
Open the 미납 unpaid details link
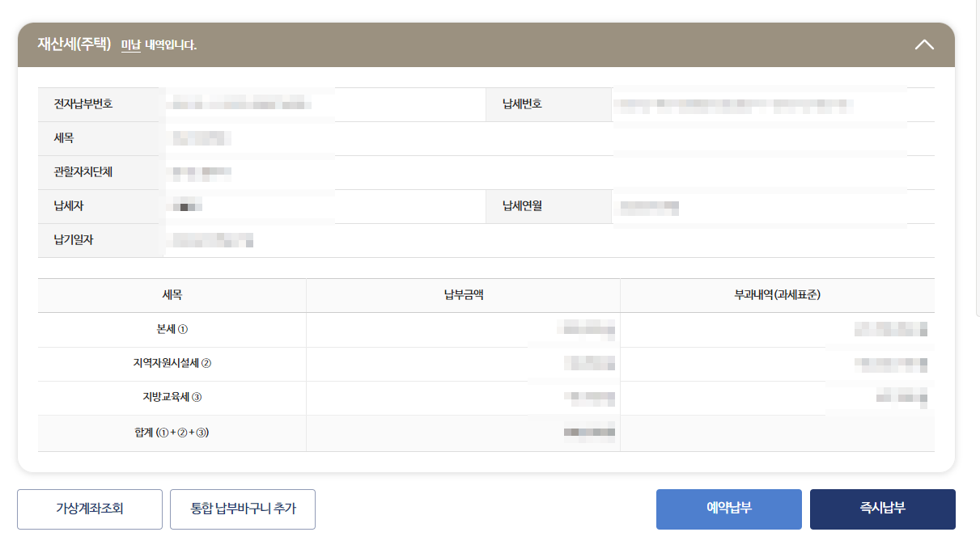click(x=129, y=46)
